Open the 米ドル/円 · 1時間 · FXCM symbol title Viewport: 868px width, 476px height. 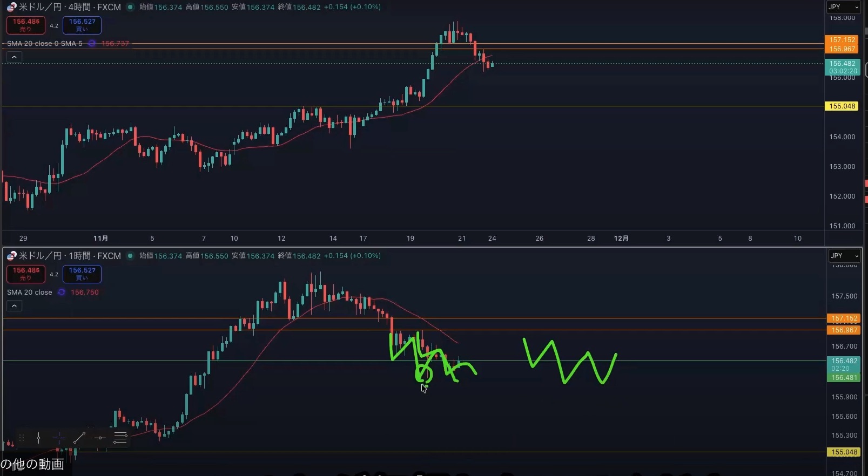(x=70, y=256)
